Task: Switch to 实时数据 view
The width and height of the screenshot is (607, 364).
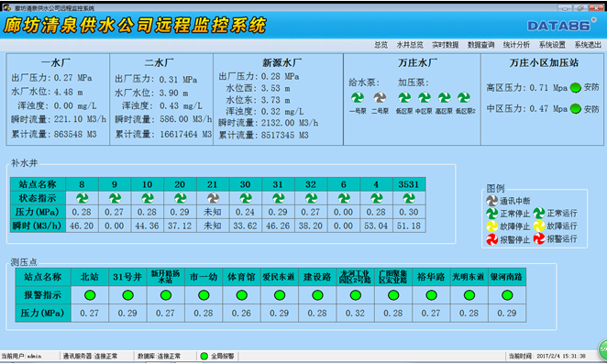Action: coord(446,45)
